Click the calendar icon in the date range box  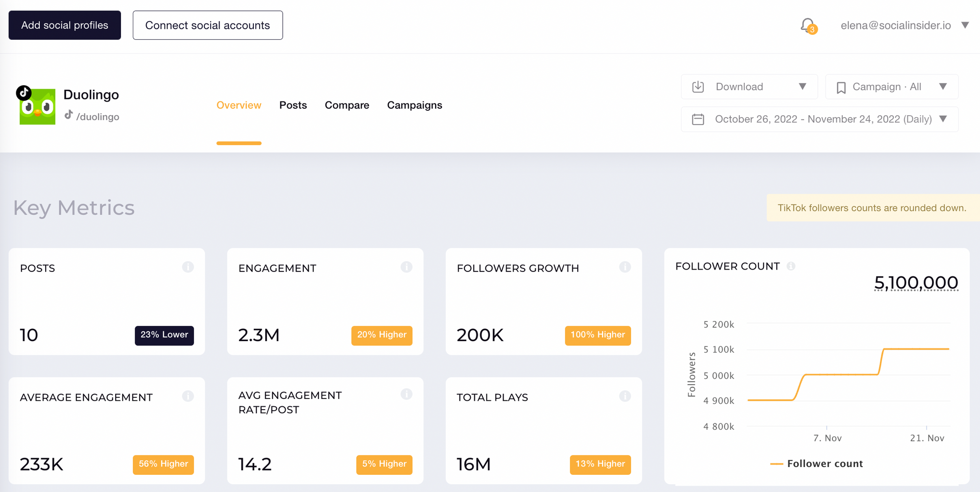click(698, 119)
